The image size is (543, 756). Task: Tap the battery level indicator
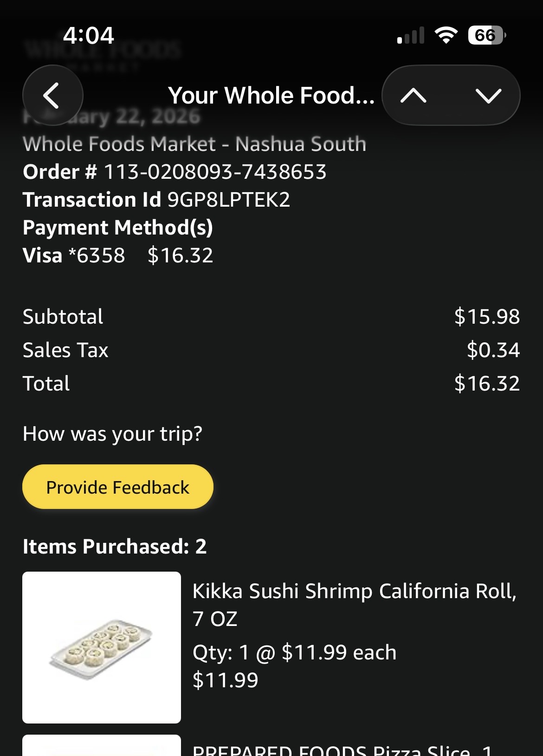coord(486,35)
